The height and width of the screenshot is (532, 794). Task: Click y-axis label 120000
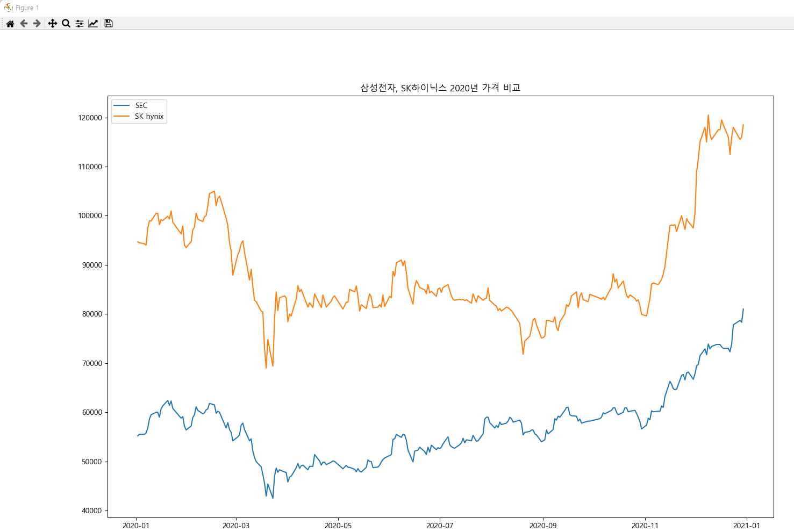[90, 118]
